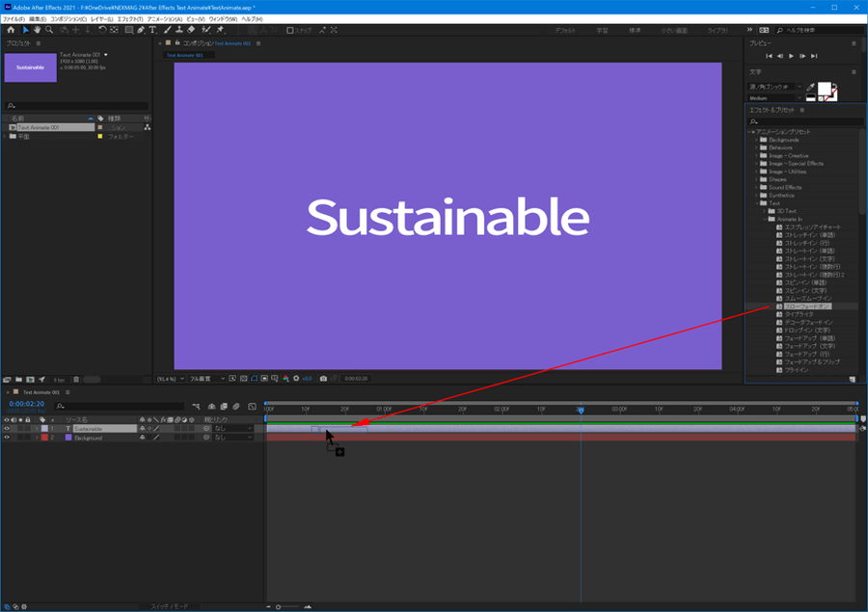
Task: Select the Typewriter (タイプライタ) preset
Action: pos(800,314)
